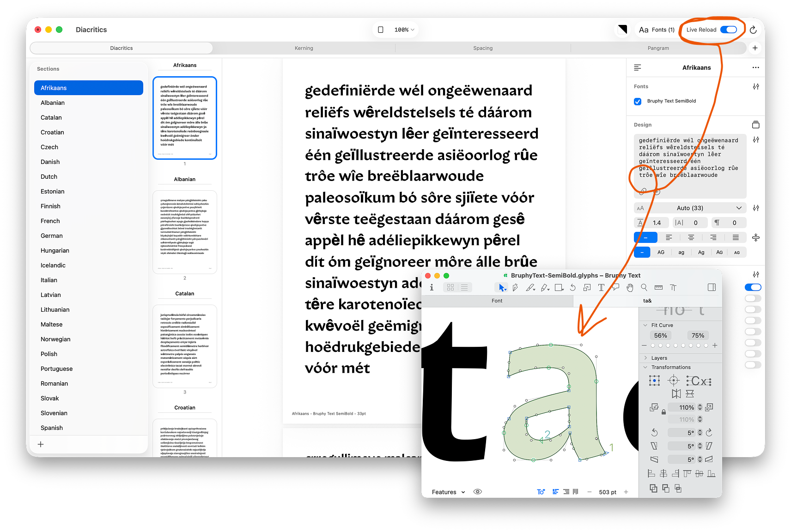The image size is (791, 532).
Task: Activate the Zoom magnifier tool in Glyphs
Action: coord(644,288)
